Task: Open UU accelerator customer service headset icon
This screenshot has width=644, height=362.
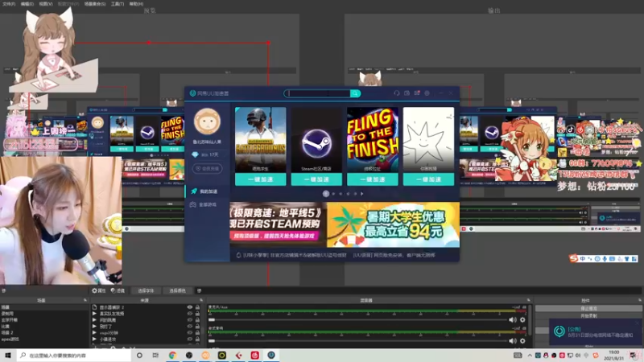Action: [x=396, y=93]
